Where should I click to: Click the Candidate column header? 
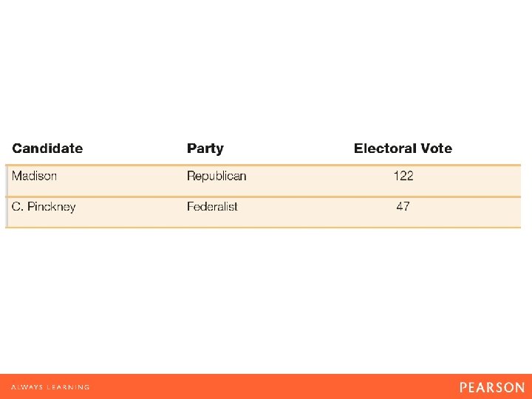(47, 149)
